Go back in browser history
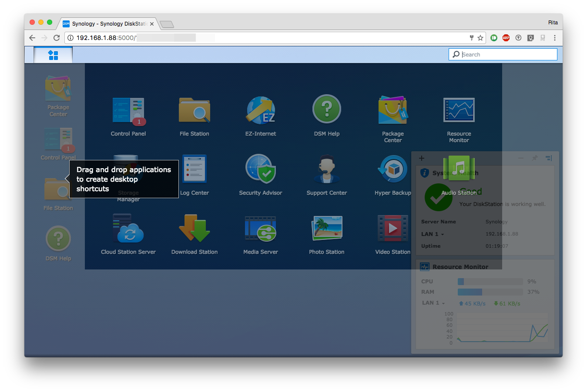The width and height of the screenshot is (587, 392). 32,38
